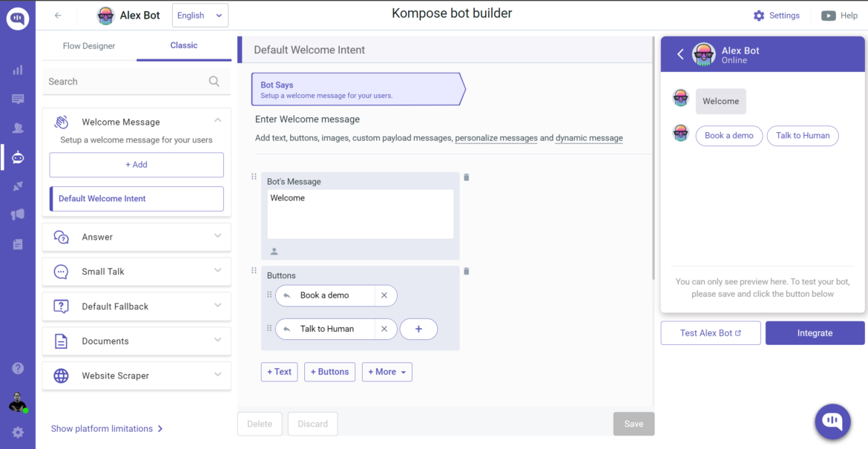Click the integrations icon in the left sidebar

coord(16,186)
